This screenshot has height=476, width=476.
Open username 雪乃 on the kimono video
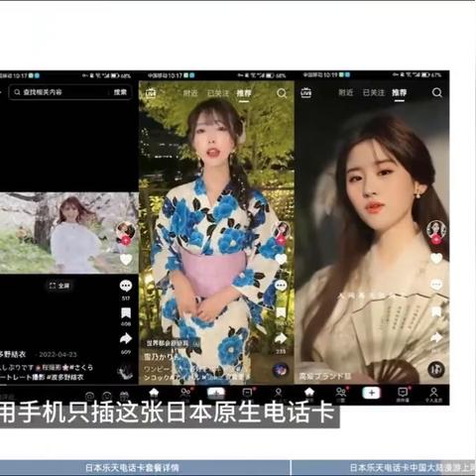pos(162,357)
